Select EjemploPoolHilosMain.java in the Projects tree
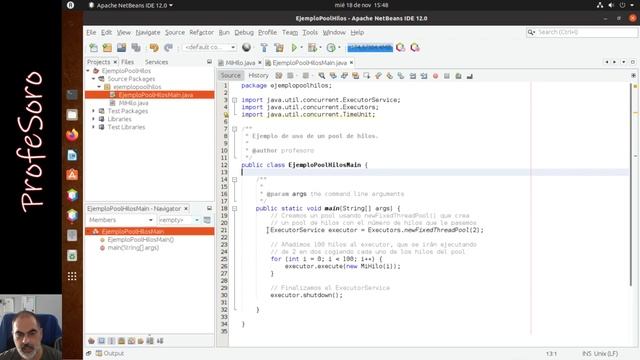The height and width of the screenshot is (360, 640). click(x=156, y=95)
